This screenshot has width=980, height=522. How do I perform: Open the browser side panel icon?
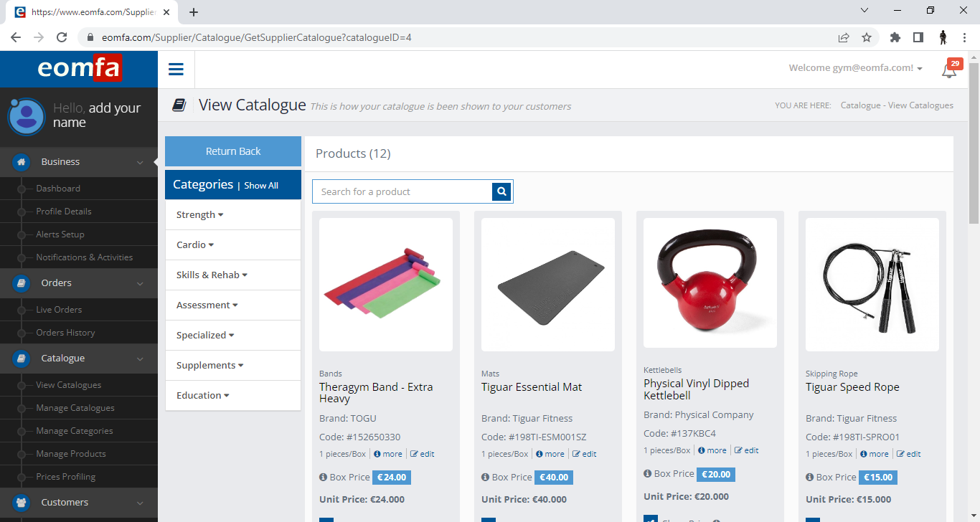point(918,37)
